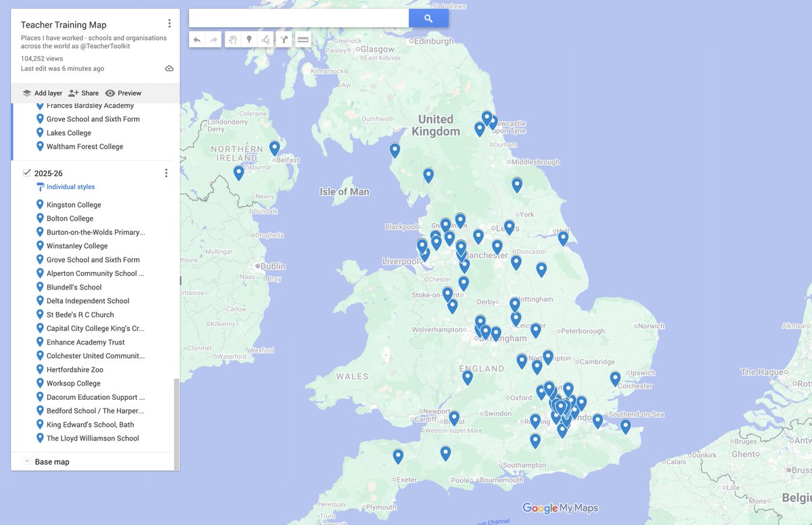Select St Bede's R C Church item
This screenshot has width=812, height=525.
click(80, 315)
